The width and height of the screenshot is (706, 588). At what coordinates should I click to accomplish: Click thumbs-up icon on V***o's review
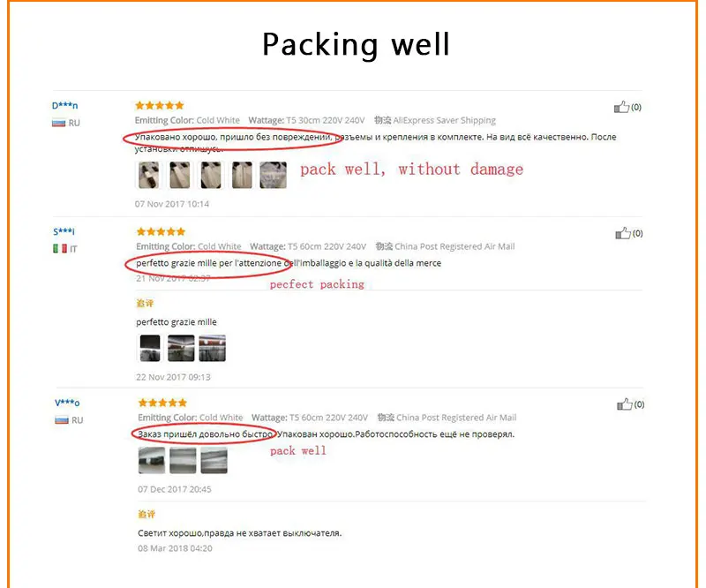click(625, 404)
